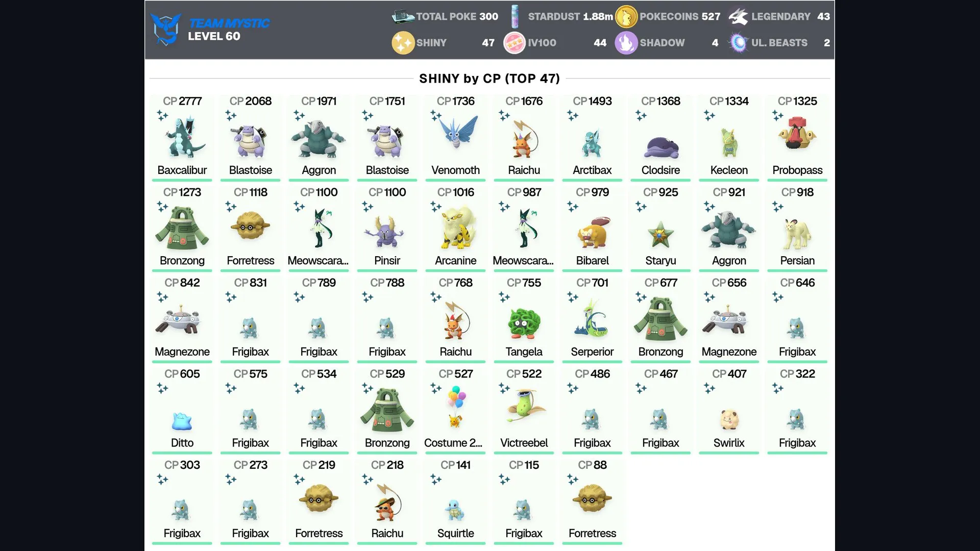
Task: Select the balloon Costume Pikachu CP 527
Action: point(455,407)
